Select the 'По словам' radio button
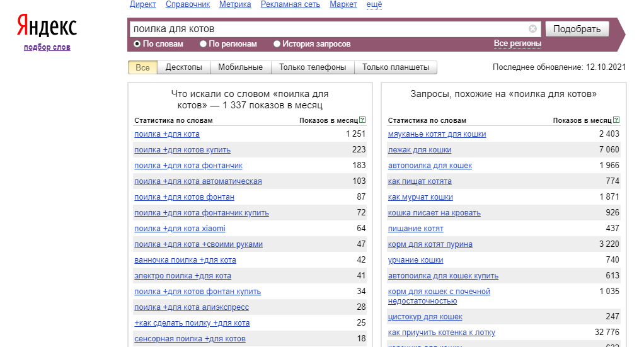Screen dimensions: 644x347 (x=137, y=44)
